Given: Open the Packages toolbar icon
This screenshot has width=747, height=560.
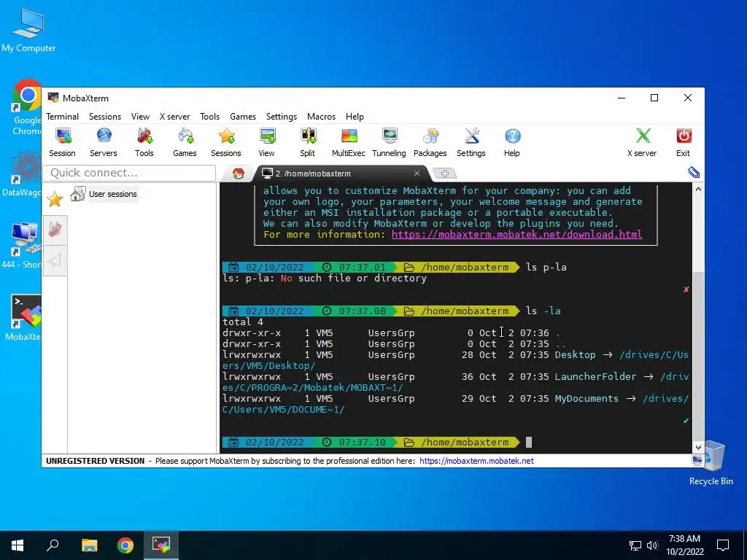Looking at the screenshot, I should [430, 142].
